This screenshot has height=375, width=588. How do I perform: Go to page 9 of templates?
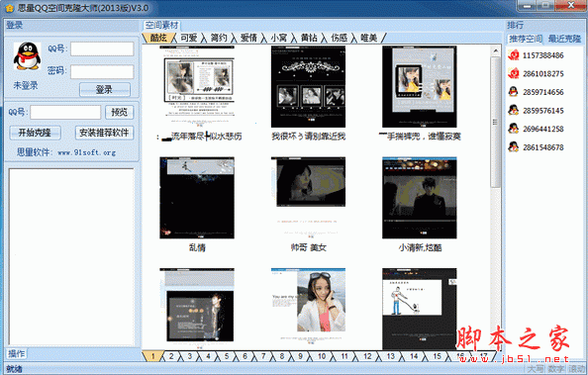[x=300, y=356]
